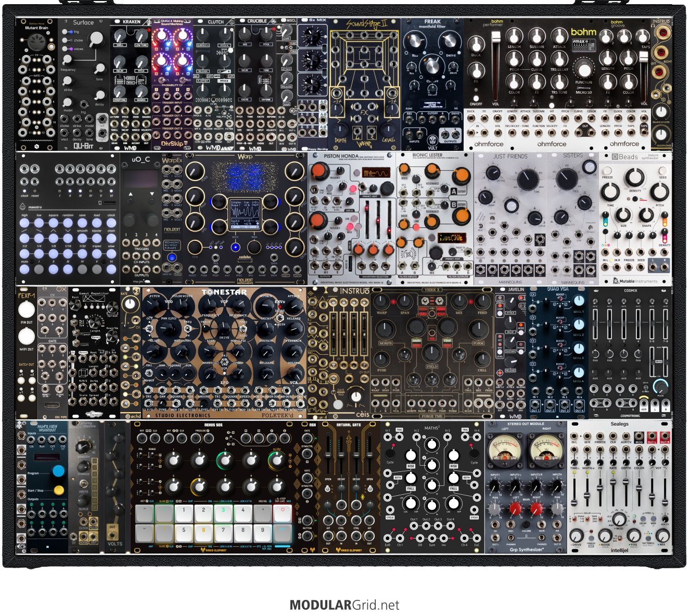
Task: Open the MODULARGrid.net logo link
Action: [344, 605]
